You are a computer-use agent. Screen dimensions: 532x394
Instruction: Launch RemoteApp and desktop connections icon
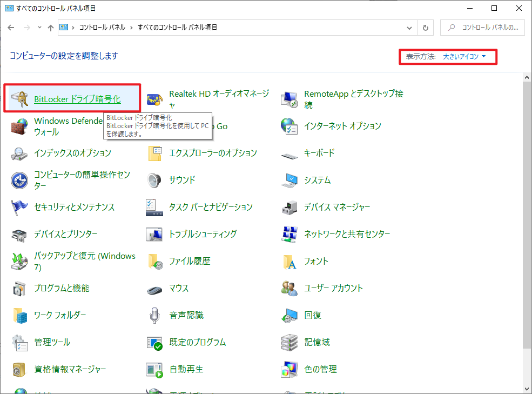[289, 99]
